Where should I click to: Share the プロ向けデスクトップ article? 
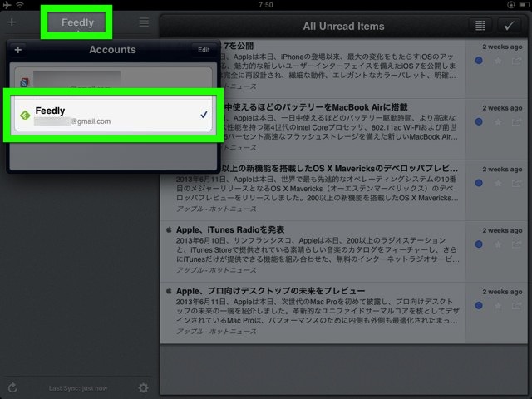point(517,306)
